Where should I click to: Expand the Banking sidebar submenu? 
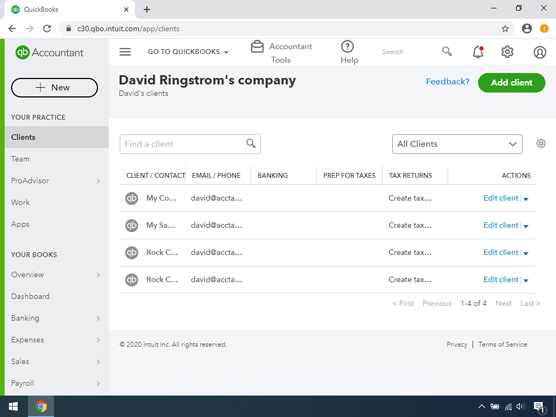pos(98,318)
